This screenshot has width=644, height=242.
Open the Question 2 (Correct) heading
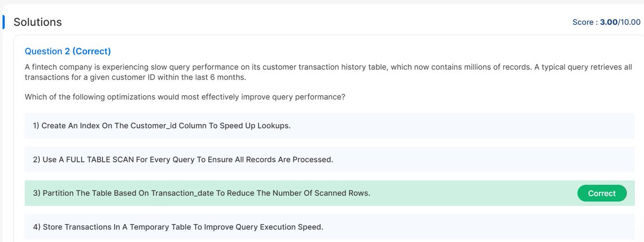click(68, 51)
